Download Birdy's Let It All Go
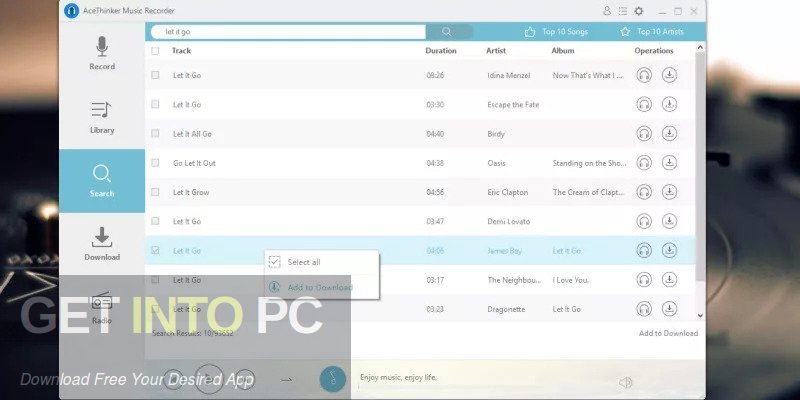This screenshot has height=400, width=800. [669, 134]
